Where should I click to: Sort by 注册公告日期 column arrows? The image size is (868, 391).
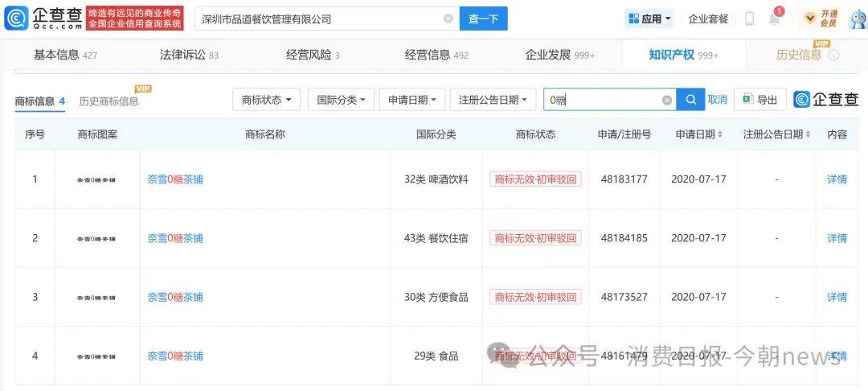click(x=808, y=134)
